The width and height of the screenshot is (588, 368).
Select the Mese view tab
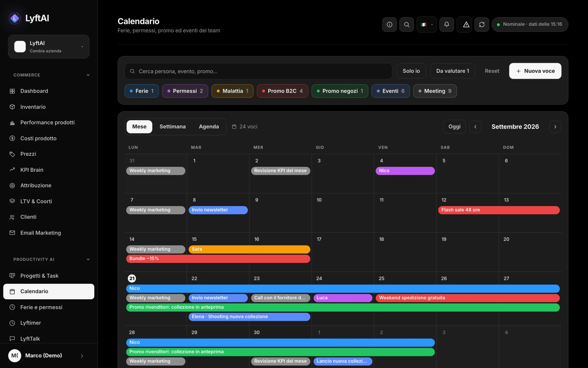[x=139, y=127]
